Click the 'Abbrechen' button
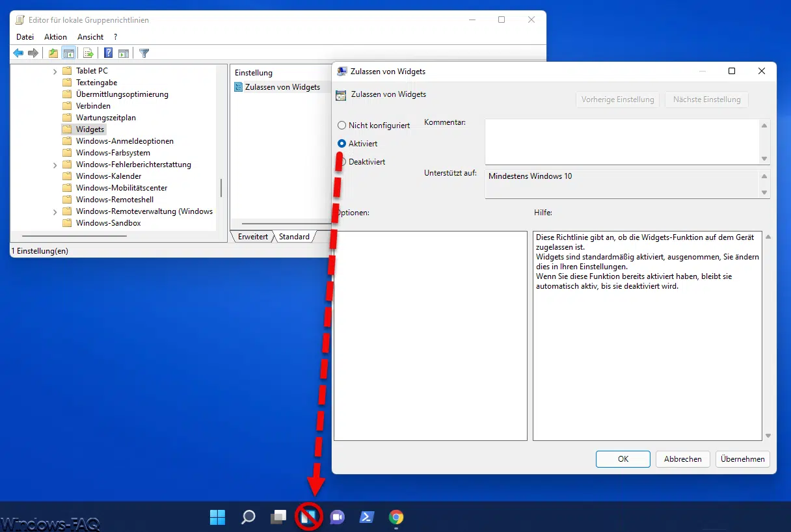 [x=682, y=459]
